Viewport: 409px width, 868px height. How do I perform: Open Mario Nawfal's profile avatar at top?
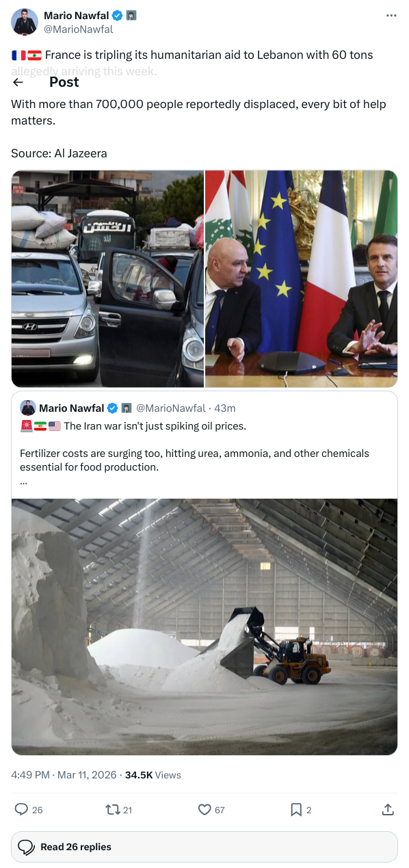pos(24,22)
